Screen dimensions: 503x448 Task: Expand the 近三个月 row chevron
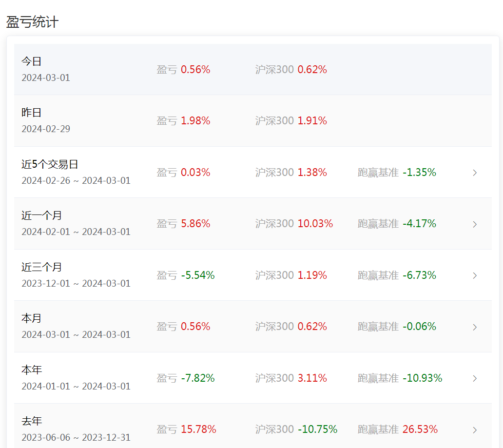(x=475, y=275)
